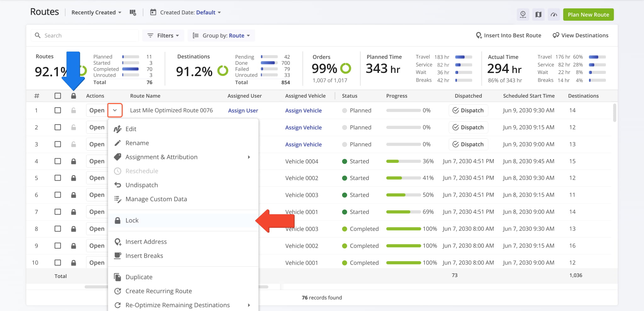The image size is (644, 311).
Task: Click the calendar icon next to Created Date
Action: point(153,12)
